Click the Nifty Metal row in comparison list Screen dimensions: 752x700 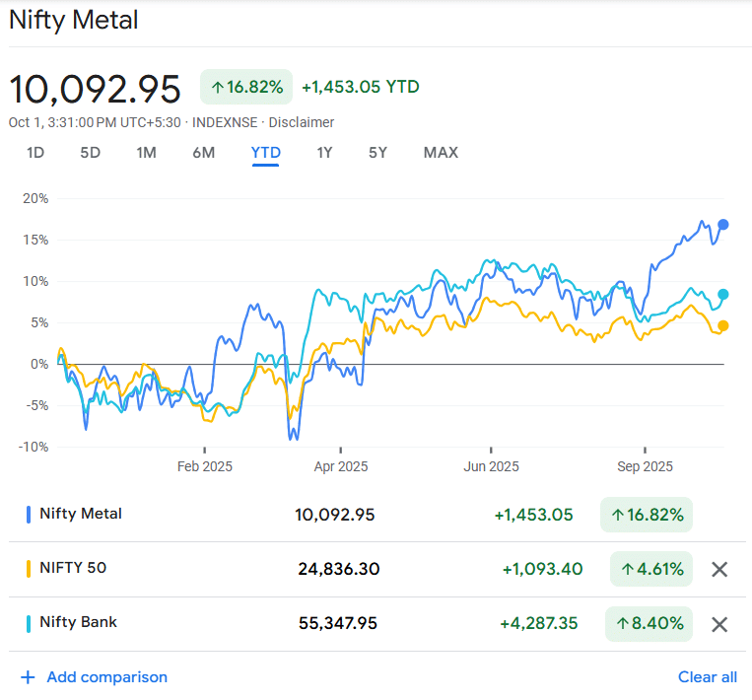coord(81,514)
